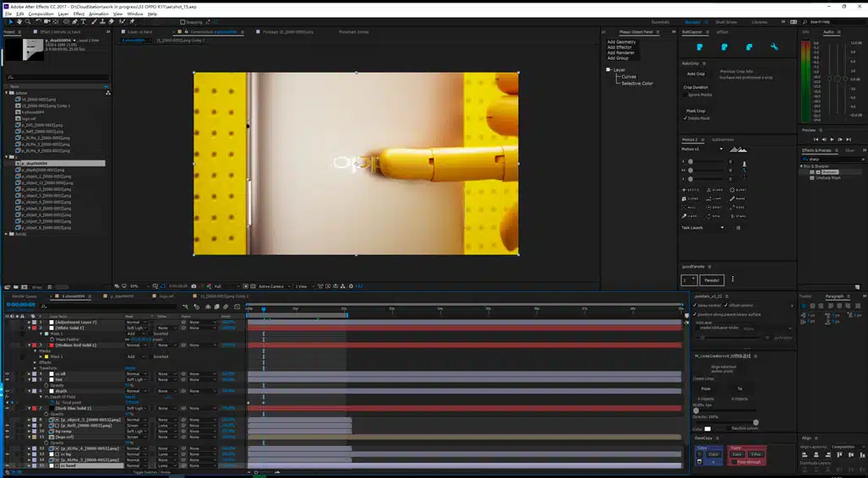Click the Play button in Preview panel

(832, 139)
